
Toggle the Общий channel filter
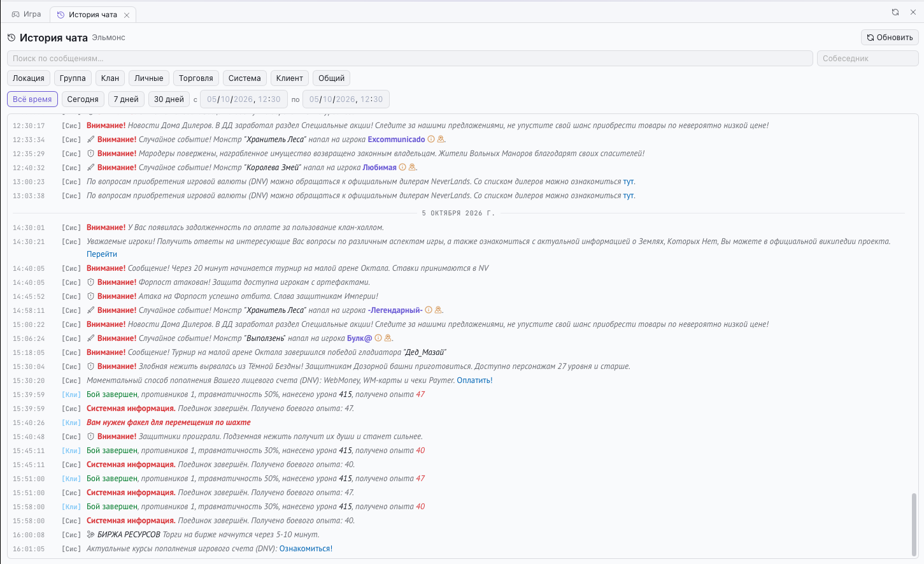tap(332, 78)
